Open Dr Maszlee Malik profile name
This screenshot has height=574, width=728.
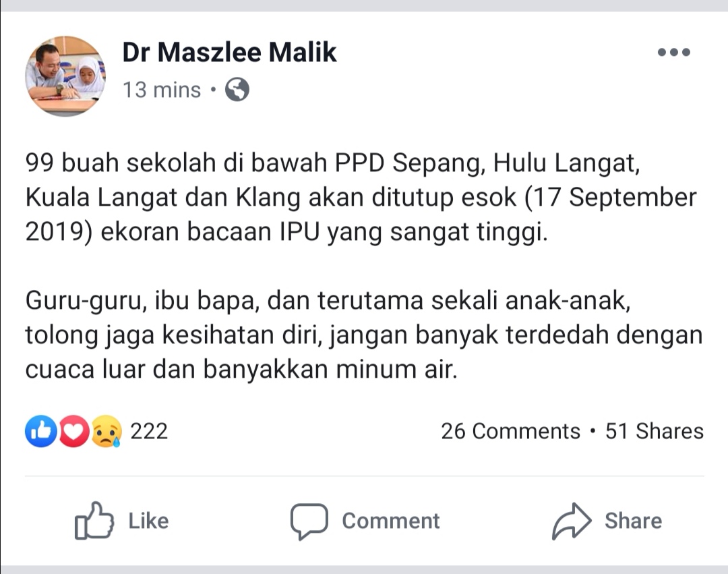click(229, 52)
